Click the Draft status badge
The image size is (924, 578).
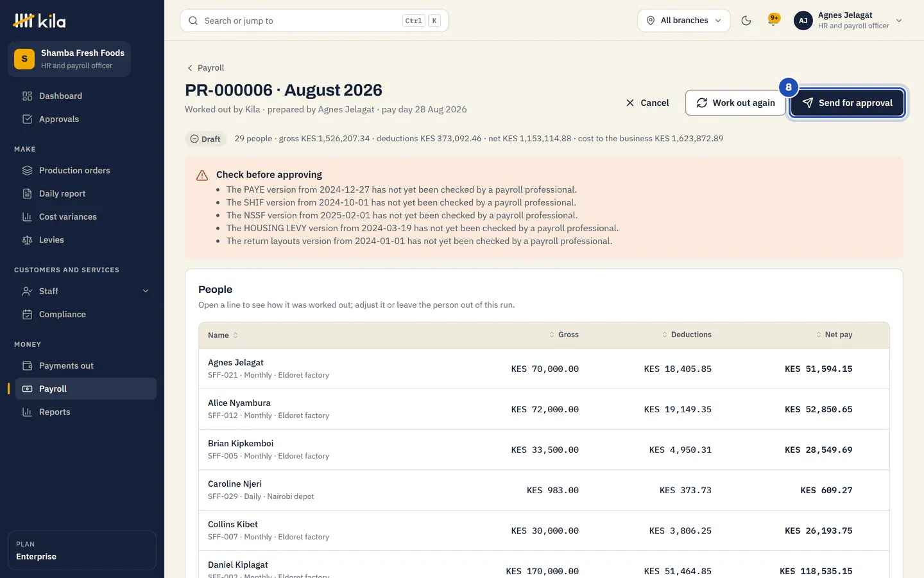(x=205, y=139)
